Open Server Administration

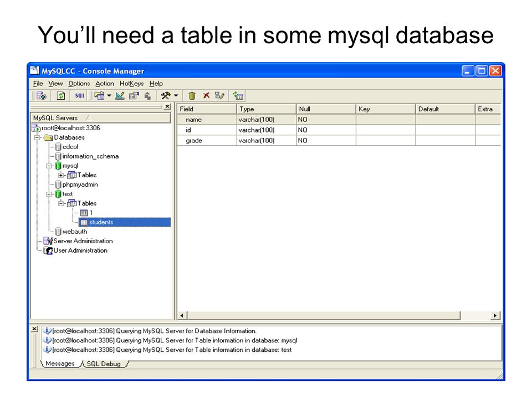pos(83,241)
